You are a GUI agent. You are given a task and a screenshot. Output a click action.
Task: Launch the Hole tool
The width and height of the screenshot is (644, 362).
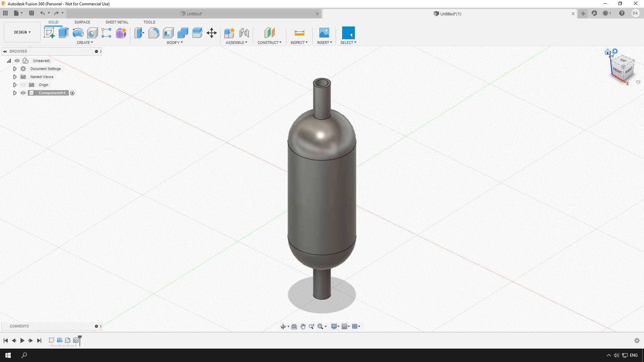[x=93, y=33]
